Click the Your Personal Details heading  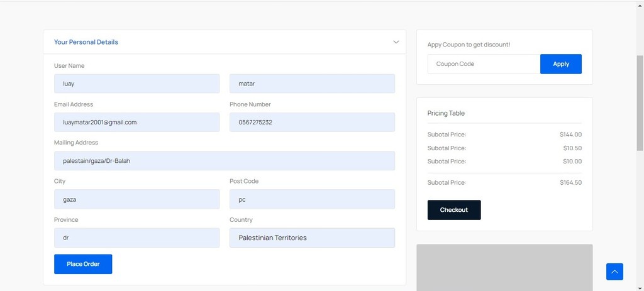pos(86,42)
